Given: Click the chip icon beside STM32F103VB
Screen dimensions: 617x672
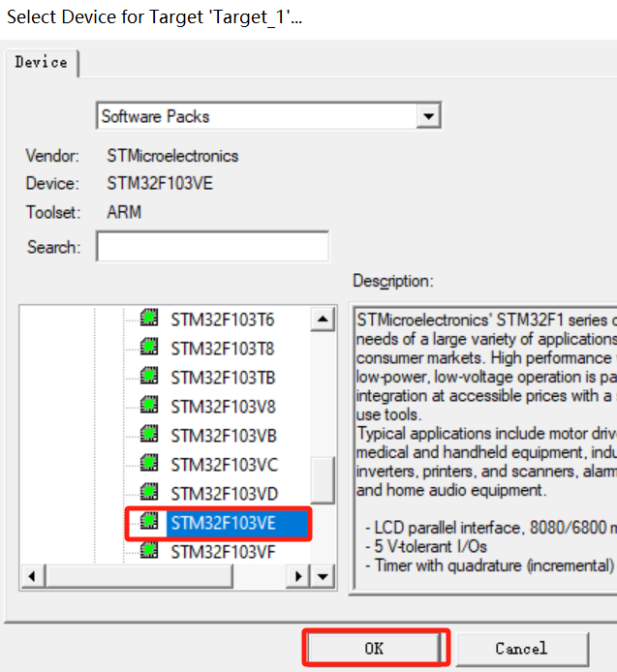Looking at the screenshot, I should [149, 434].
